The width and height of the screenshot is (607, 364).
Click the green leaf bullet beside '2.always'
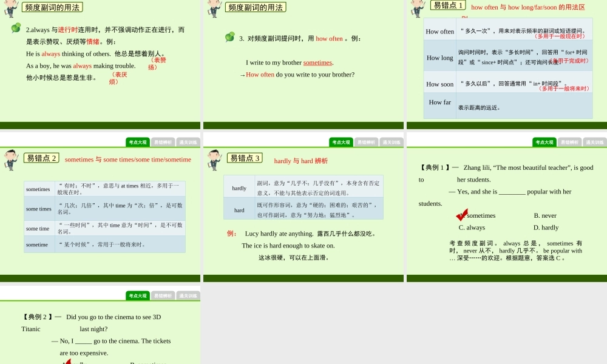coord(16,28)
